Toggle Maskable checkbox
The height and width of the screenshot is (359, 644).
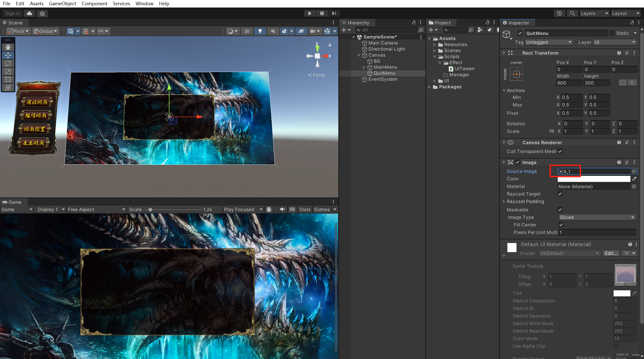[x=560, y=210]
